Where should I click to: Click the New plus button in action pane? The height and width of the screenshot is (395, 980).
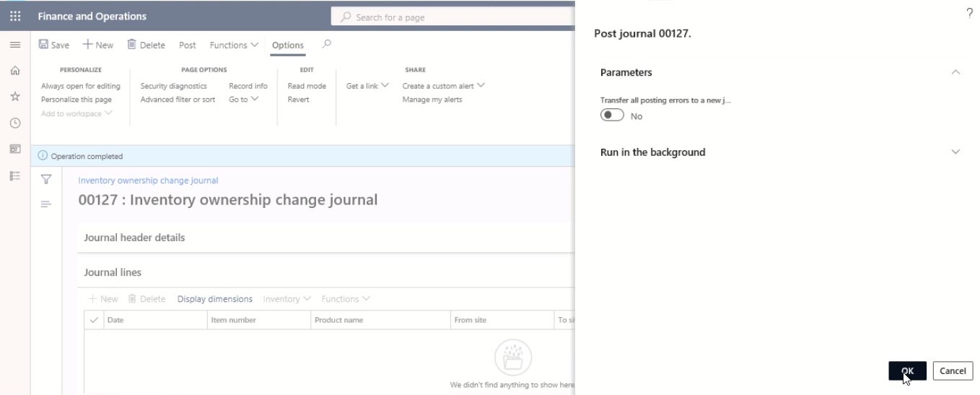[97, 45]
